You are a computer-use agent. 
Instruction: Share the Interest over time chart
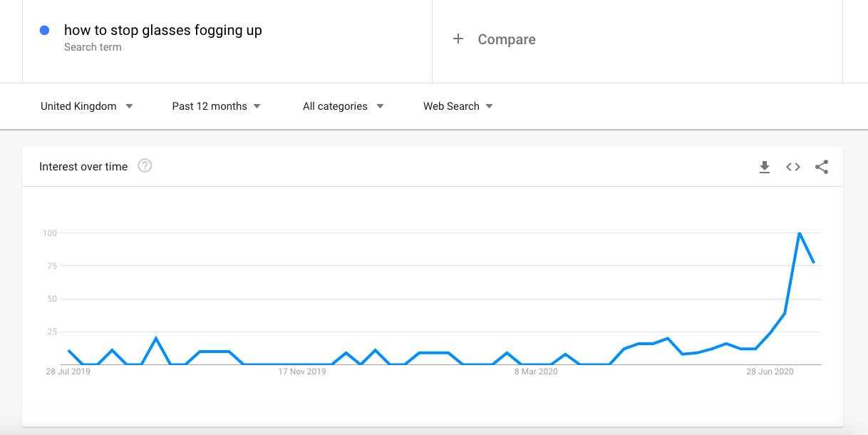pos(822,167)
